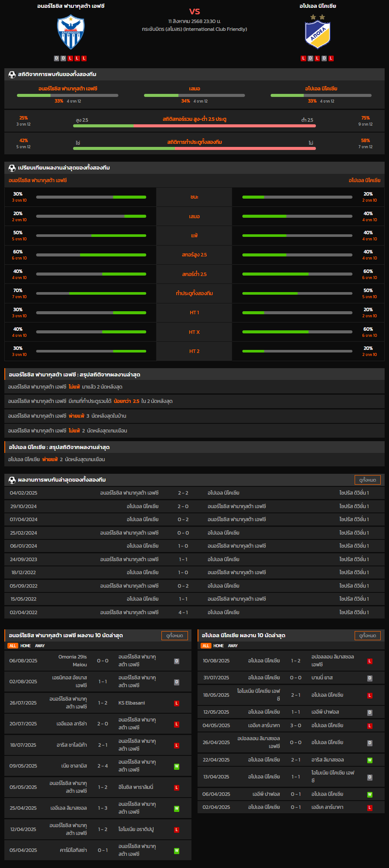Click L result badge for 12/04/2025 match

(177, 830)
